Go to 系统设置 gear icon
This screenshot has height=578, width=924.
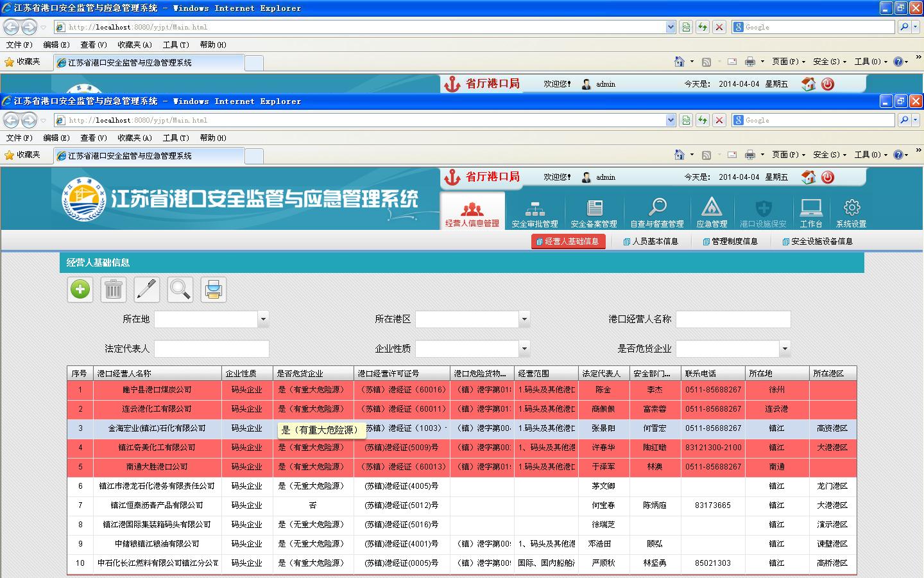click(x=851, y=213)
